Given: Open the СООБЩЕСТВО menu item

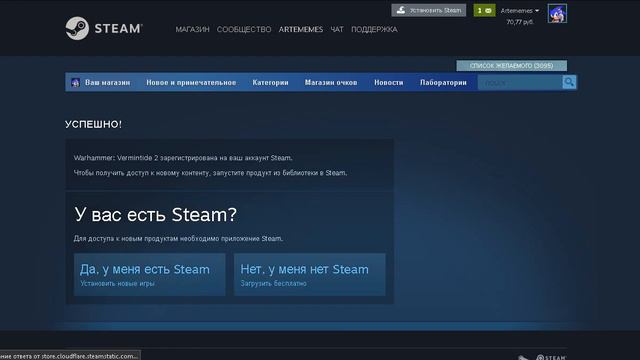Looking at the screenshot, I should tap(244, 29).
